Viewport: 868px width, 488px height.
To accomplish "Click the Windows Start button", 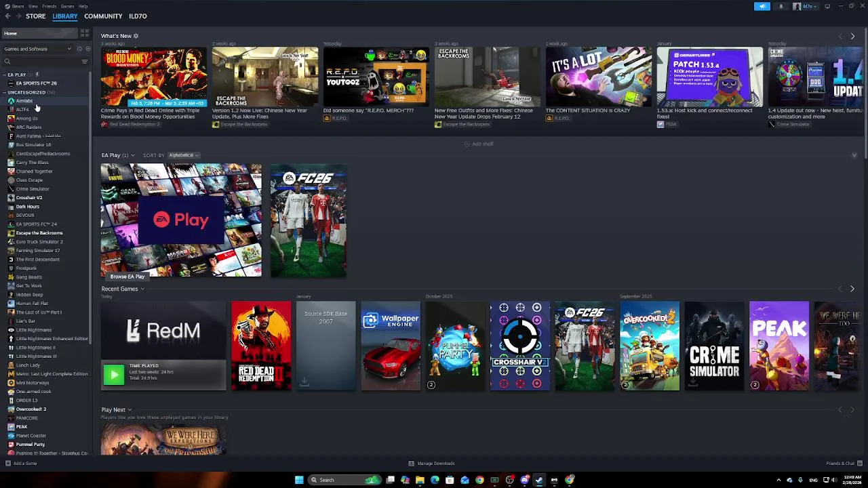I will (x=299, y=480).
